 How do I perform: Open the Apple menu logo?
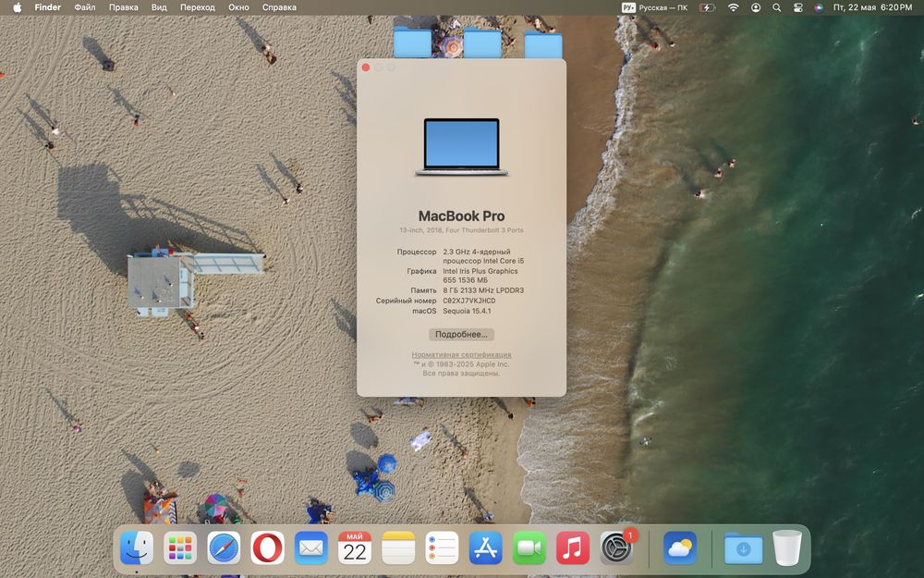(17, 7)
